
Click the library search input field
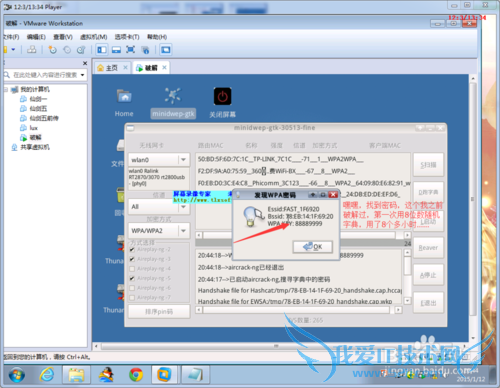(45, 75)
